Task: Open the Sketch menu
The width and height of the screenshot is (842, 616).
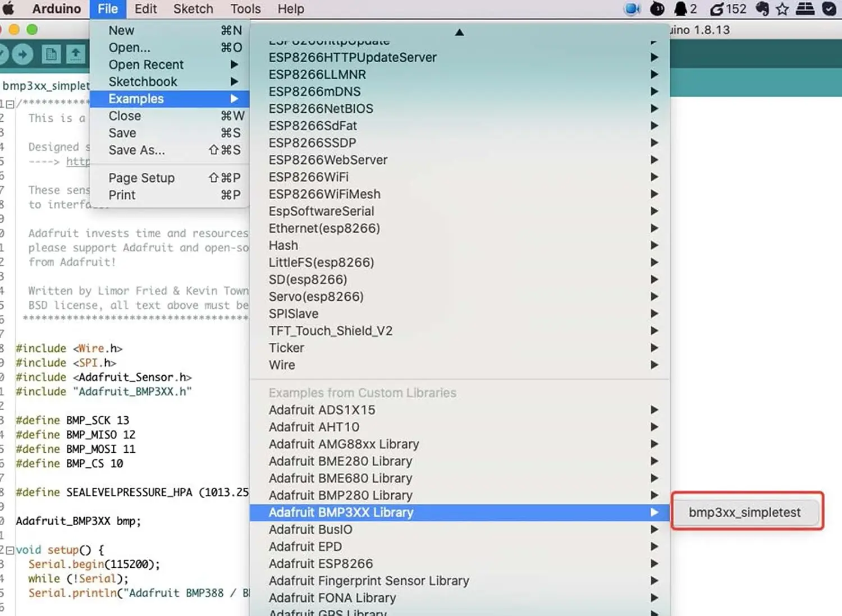Action: click(x=193, y=9)
